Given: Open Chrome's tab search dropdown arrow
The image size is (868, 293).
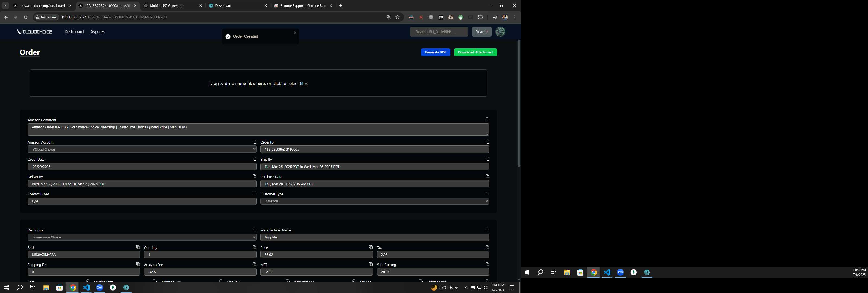Looking at the screenshot, I should pos(5,5).
